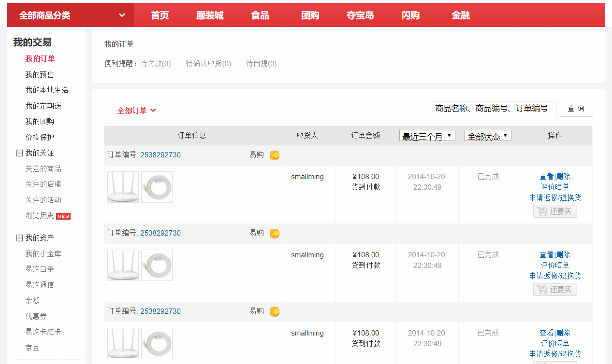Collapse 我的关注 section using its minus box icon

click(x=19, y=153)
